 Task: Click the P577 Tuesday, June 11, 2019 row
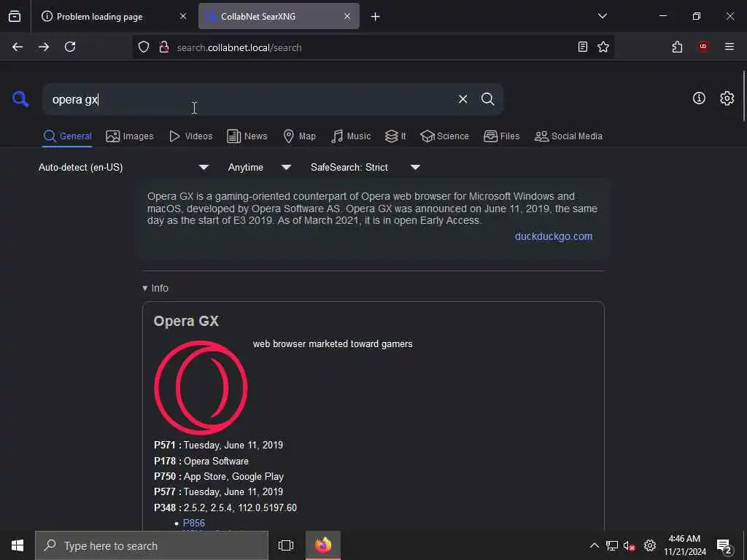tap(218, 491)
